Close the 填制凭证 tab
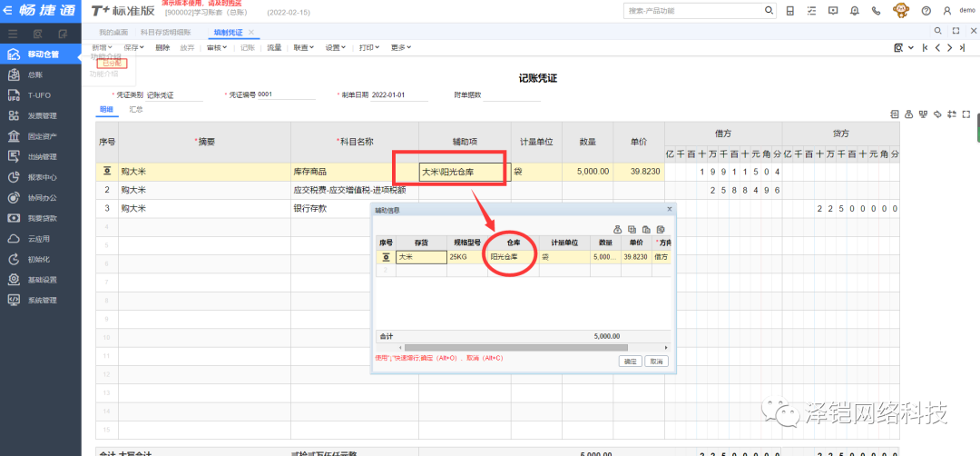The width and height of the screenshot is (980, 456). [x=251, y=32]
